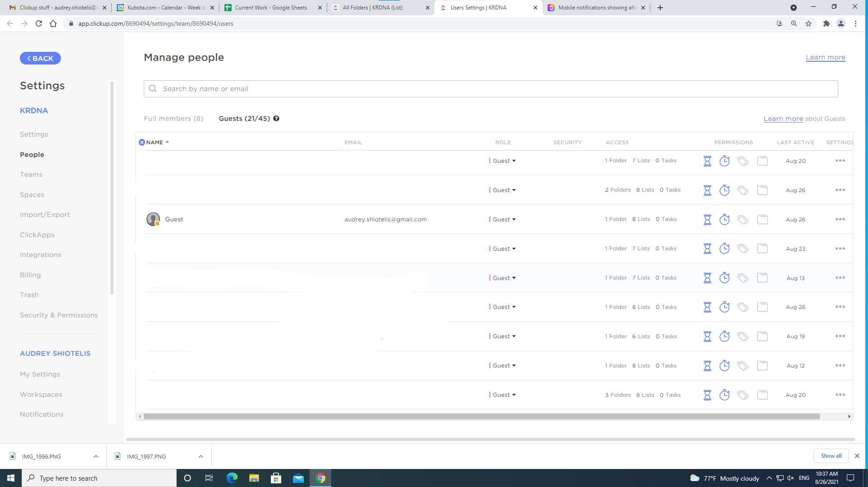Open Guest role dropdown in the Aug 23 row
The height and width of the screenshot is (487, 868).
503,249
